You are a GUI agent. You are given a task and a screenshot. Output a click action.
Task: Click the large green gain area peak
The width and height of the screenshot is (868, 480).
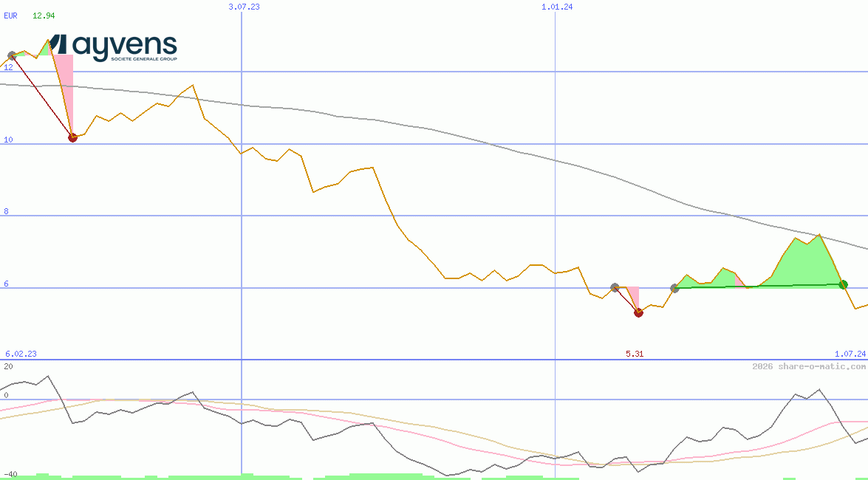[x=802, y=258]
